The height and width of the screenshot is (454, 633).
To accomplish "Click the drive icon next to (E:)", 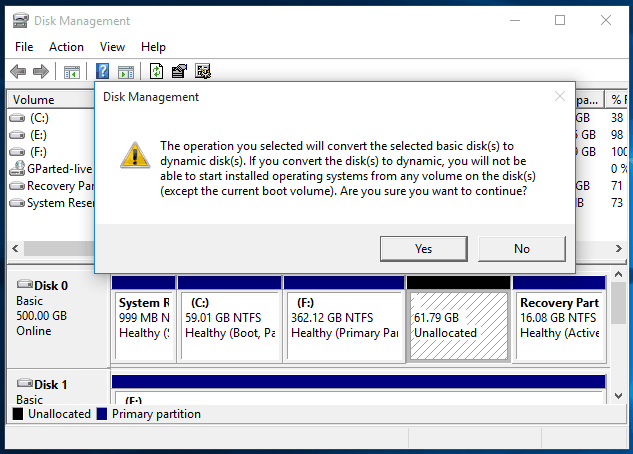I will (17, 135).
